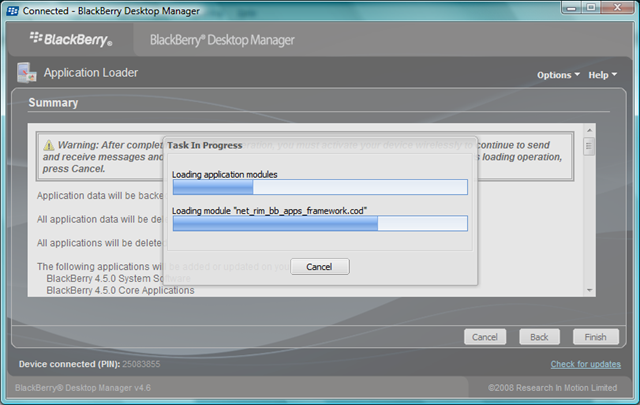This screenshot has height=405, width=640.
Task: Click the Cancel button in Task In Progress dialog
Action: pyautogui.click(x=320, y=267)
